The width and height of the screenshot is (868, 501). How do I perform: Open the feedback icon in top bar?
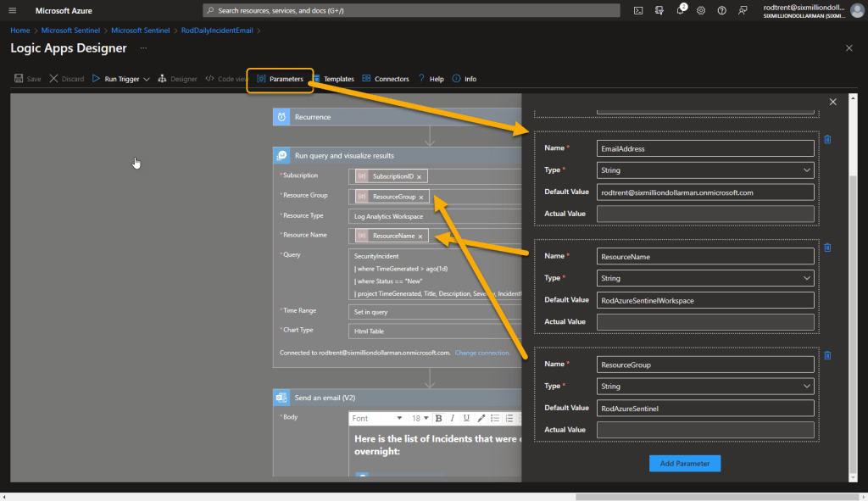[743, 10]
